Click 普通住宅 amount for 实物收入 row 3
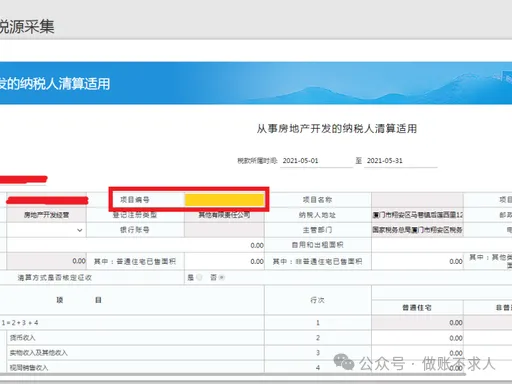 417,353
